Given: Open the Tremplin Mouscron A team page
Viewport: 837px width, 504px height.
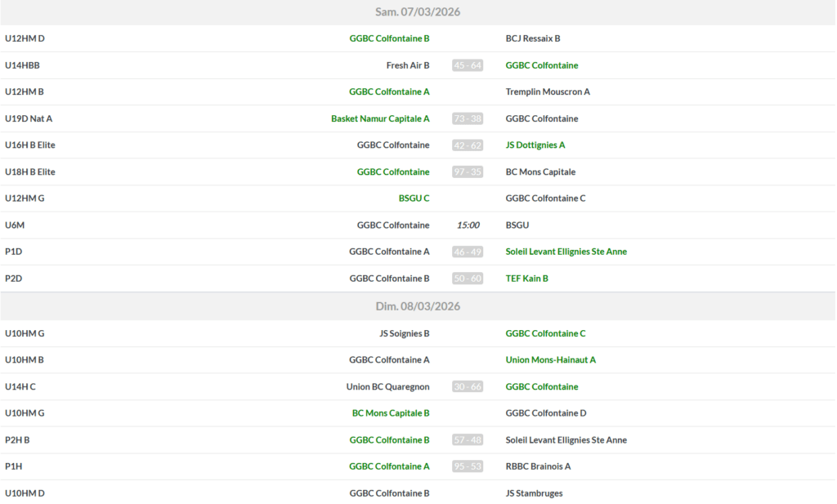Looking at the screenshot, I should 548,91.
